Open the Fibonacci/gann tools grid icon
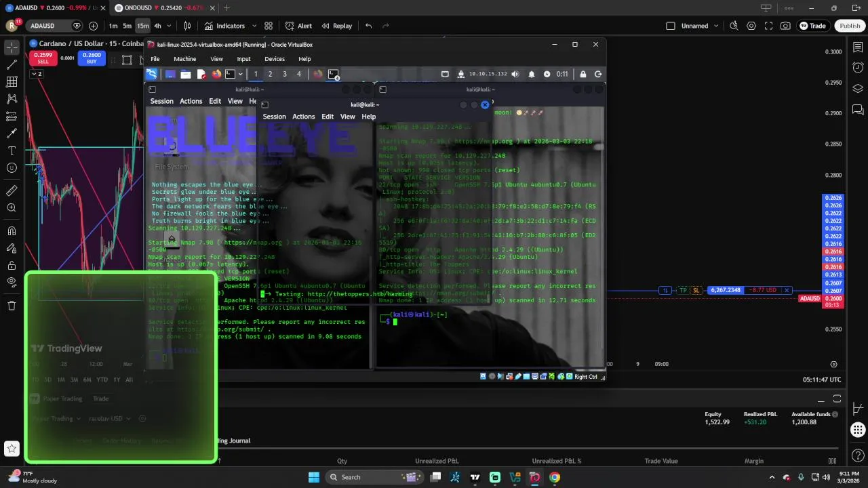868x488 pixels. point(12,82)
